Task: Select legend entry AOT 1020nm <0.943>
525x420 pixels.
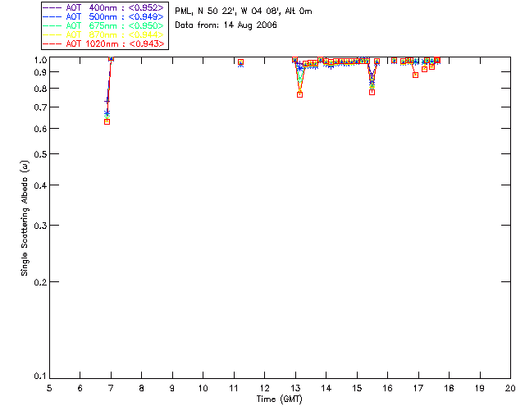Action: coord(104,43)
